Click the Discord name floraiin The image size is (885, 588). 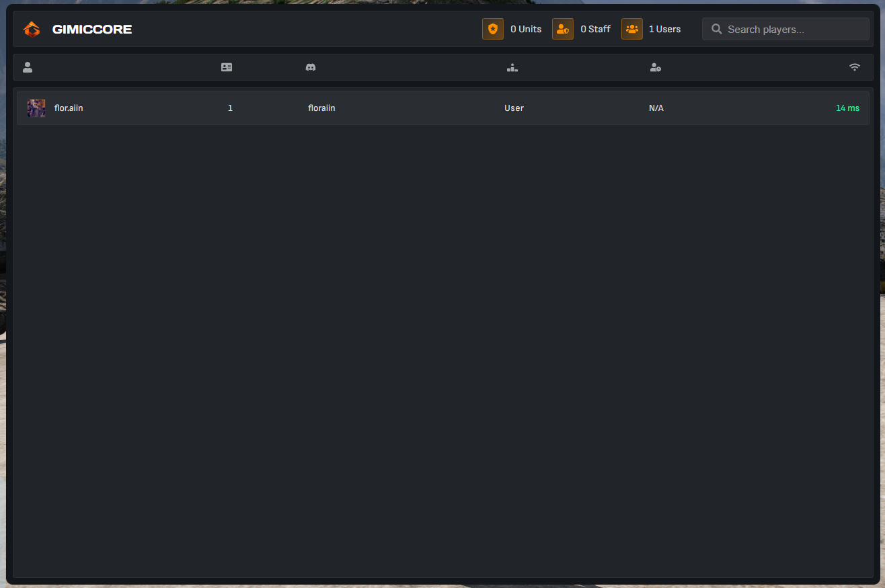click(x=321, y=108)
